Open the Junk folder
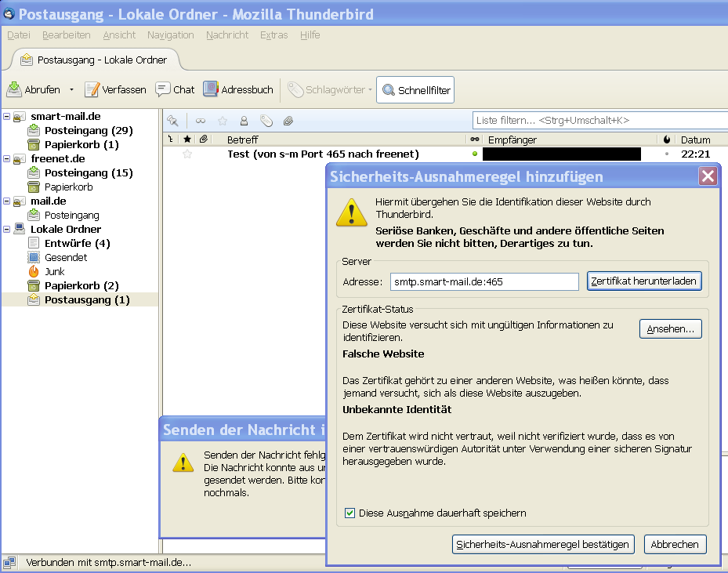The width and height of the screenshot is (728, 573). click(x=54, y=271)
